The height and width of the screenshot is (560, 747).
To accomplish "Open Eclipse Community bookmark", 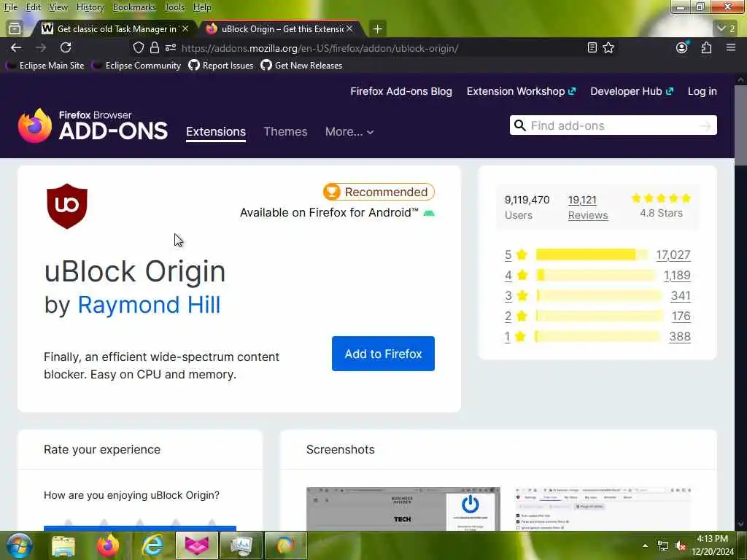I will click(x=137, y=66).
